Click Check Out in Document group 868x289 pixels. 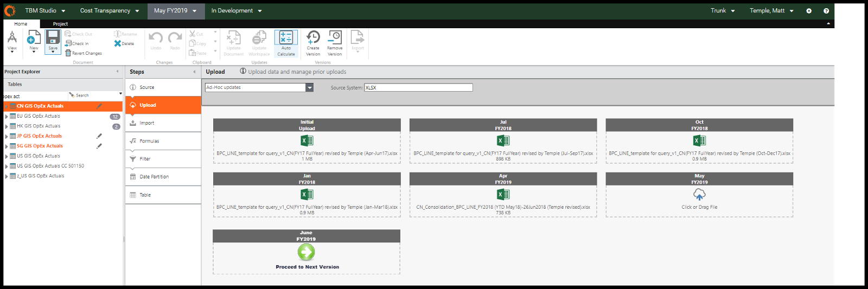(79, 34)
